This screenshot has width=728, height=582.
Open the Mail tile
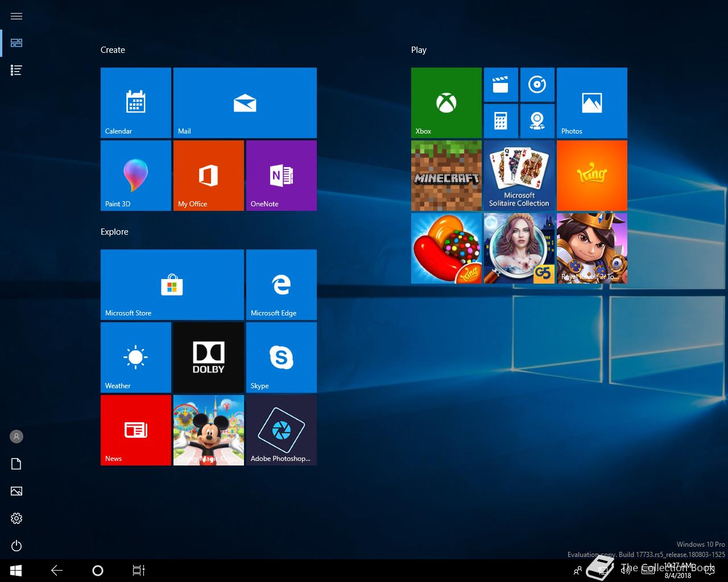pyautogui.click(x=245, y=103)
